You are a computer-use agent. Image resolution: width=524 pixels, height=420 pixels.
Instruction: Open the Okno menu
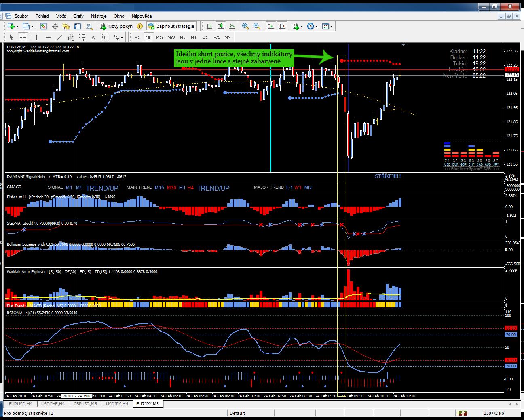tap(119, 16)
